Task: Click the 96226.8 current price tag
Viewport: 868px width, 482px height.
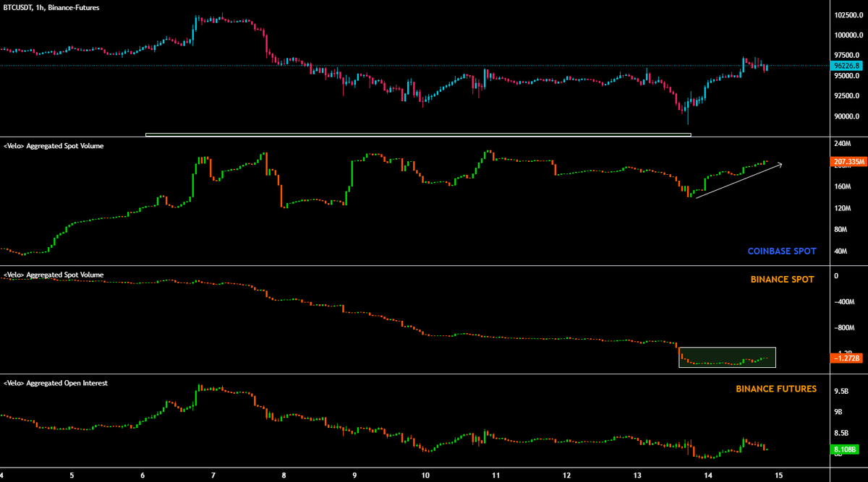Action: [846, 65]
